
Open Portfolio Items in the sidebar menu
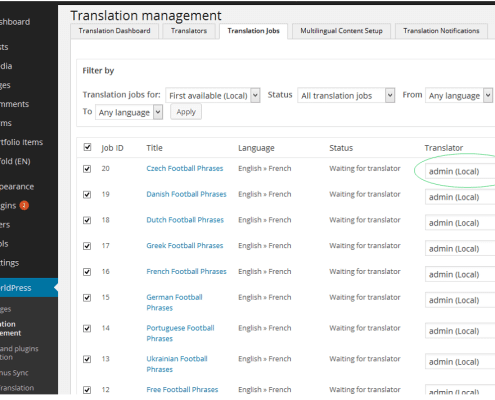point(21,142)
